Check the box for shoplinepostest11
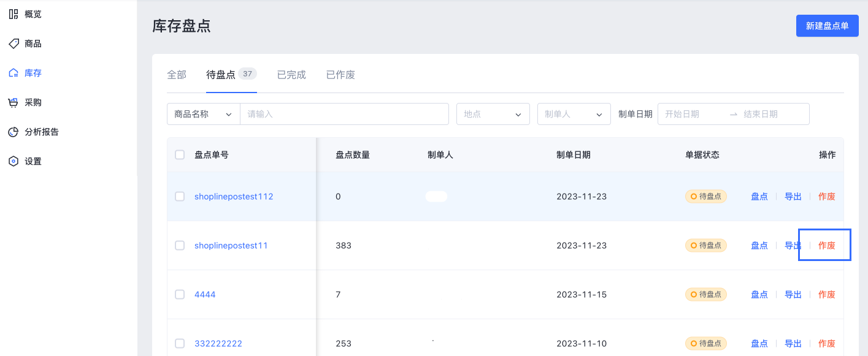Image resolution: width=868 pixels, height=356 pixels. point(180,246)
